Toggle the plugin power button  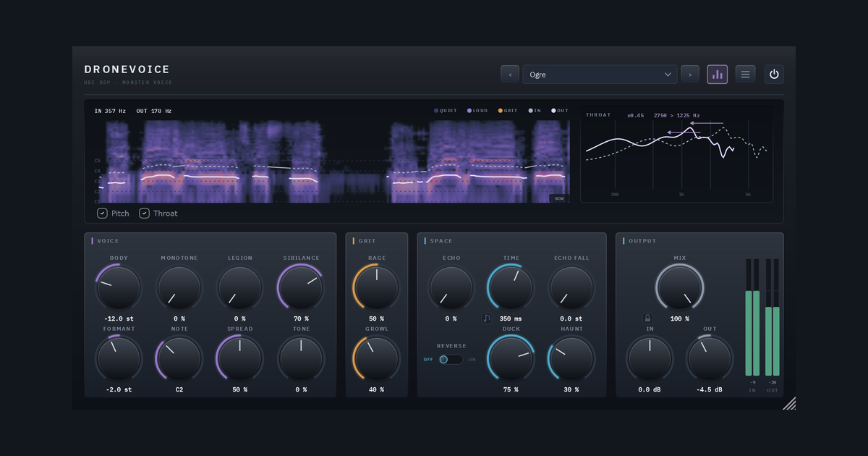(774, 75)
